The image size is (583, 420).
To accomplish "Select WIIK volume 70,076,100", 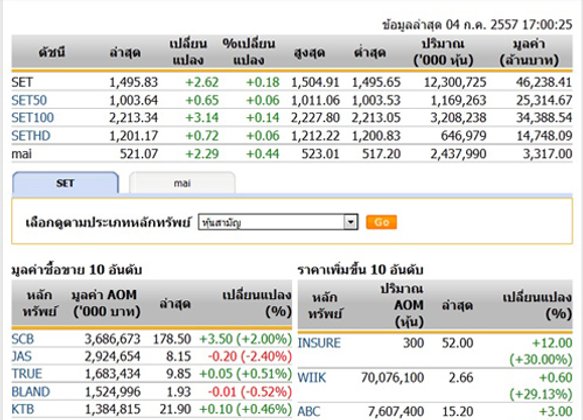I will coord(392,378).
